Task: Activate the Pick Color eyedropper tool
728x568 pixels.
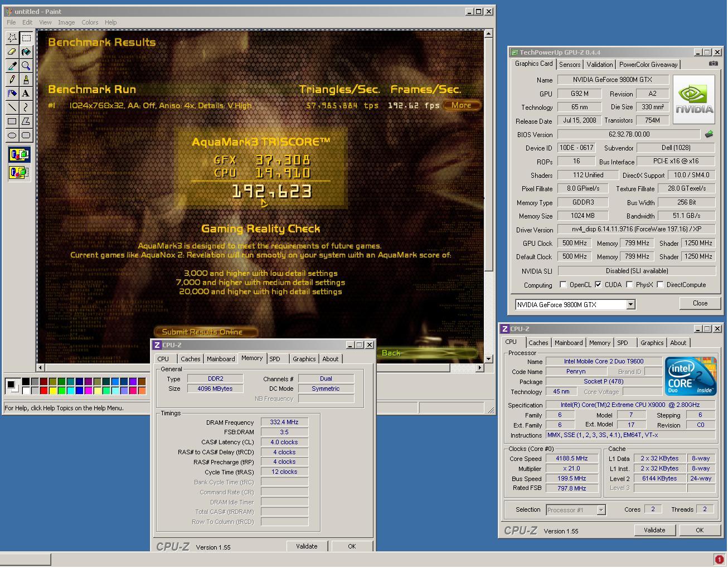Action: click(12, 66)
